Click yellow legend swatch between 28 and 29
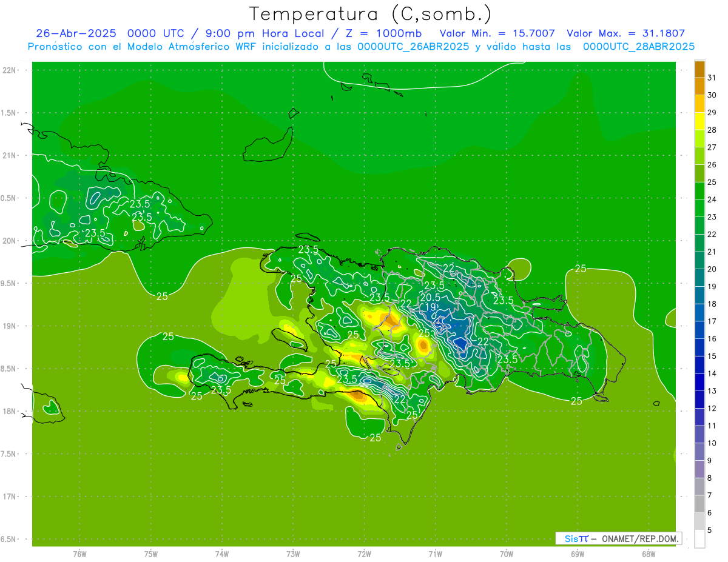Viewport: 728px width, 562px height. [x=699, y=122]
